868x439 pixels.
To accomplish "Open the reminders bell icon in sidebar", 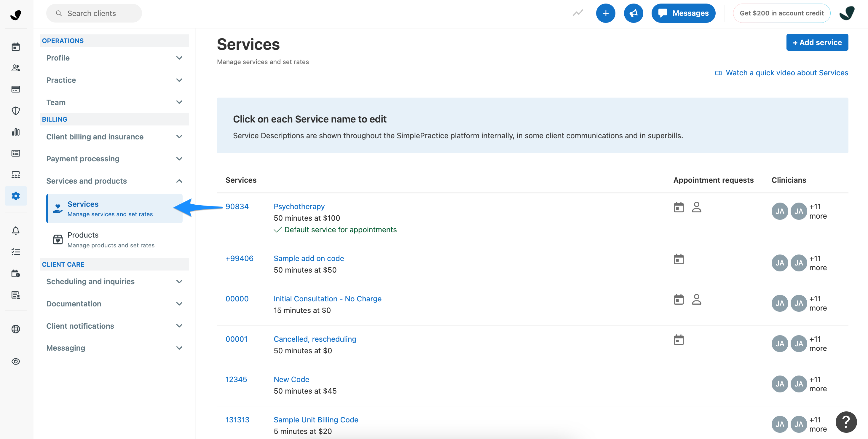I will click(x=15, y=231).
